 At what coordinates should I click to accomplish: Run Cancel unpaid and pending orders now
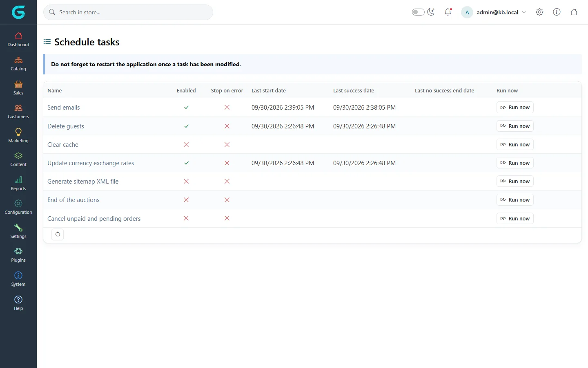515,219
